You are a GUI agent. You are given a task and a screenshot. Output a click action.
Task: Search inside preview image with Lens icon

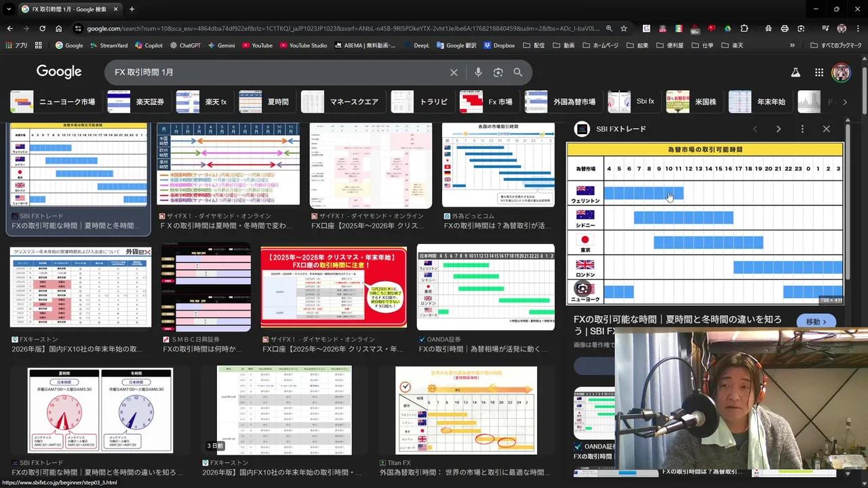pos(583,289)
